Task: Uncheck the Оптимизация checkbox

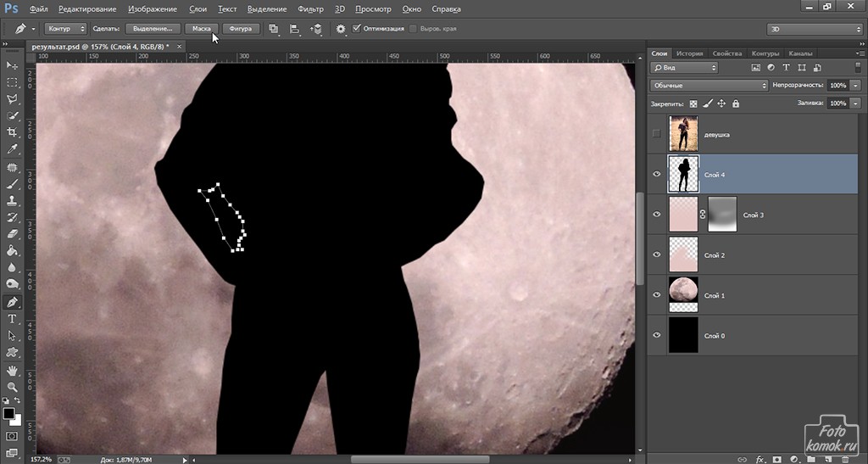Action: (357, 29)
